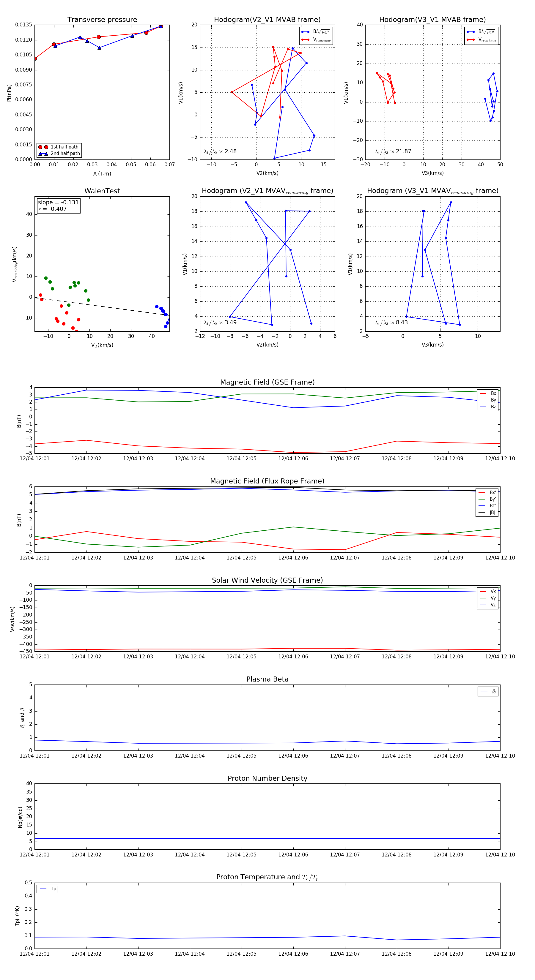The width and height of the screenshot is (535, 980).
Task: Click the 'r = -0.407' annotation
Action: [x=53, y=209]
